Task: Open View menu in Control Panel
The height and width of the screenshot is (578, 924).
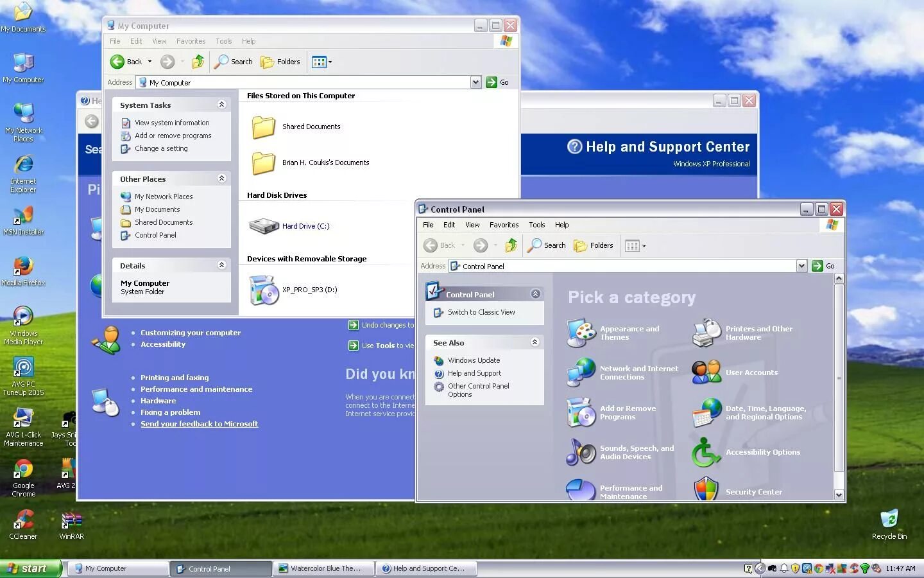Action: [472, 225]
